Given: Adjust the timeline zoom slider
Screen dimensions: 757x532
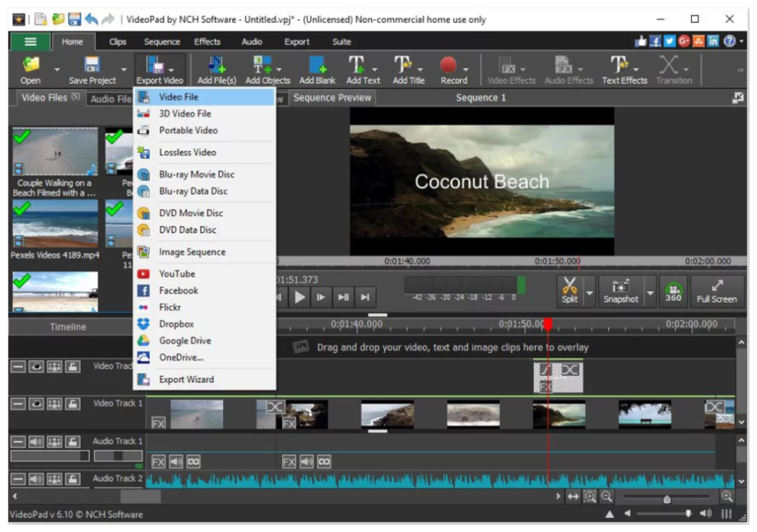Looking at the screenshot, I should pos(666,498).
